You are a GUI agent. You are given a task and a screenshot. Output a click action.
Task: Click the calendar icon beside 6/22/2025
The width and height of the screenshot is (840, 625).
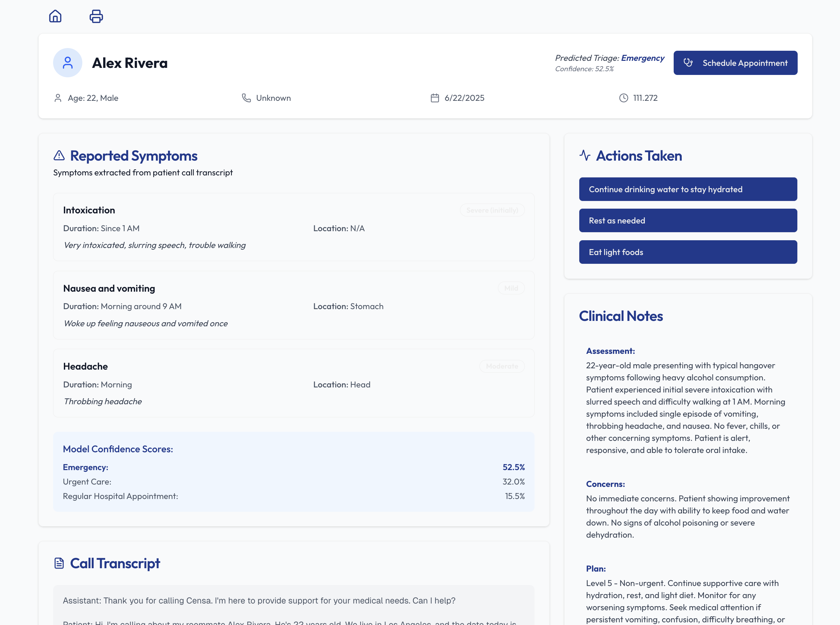coord(434,98)
